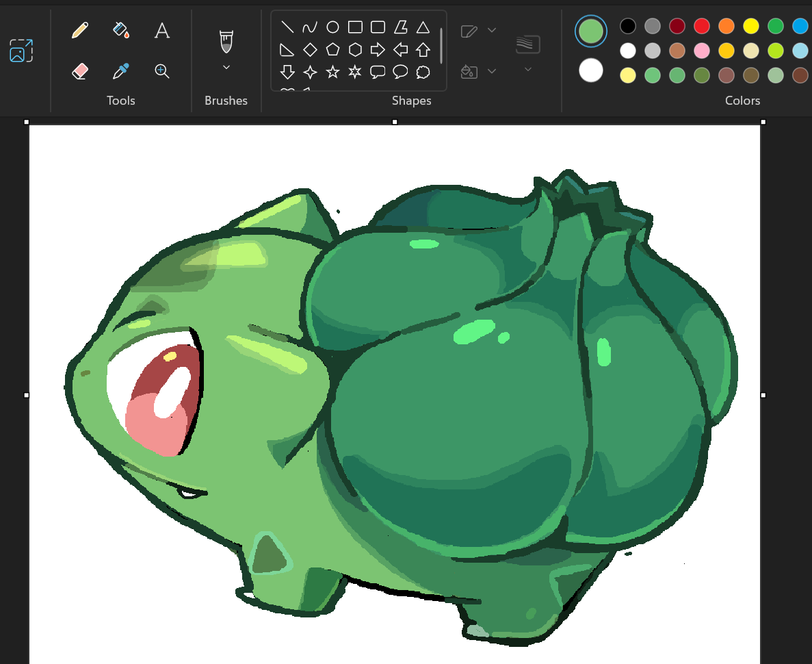Screen dimensions: 812x664
Task: Select the Color 1 green circle
Action: pyautogui.click(x=591, y=31)
